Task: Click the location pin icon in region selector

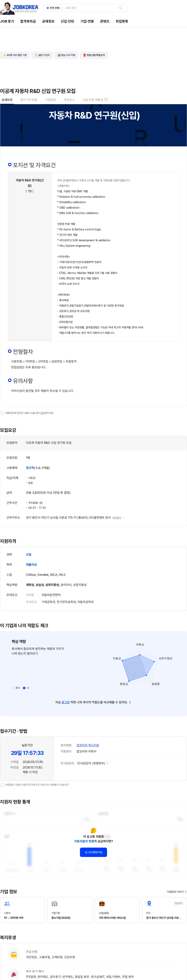Action: (x=48, y=8)
